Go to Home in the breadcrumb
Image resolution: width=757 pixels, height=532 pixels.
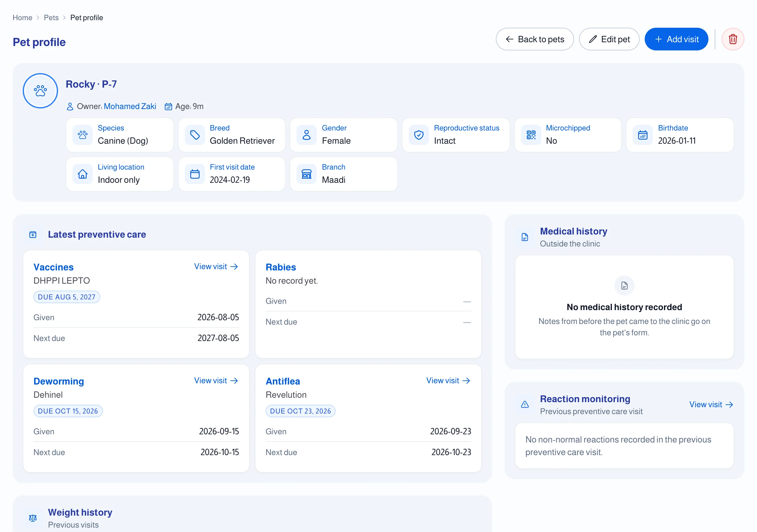[22, 18]
